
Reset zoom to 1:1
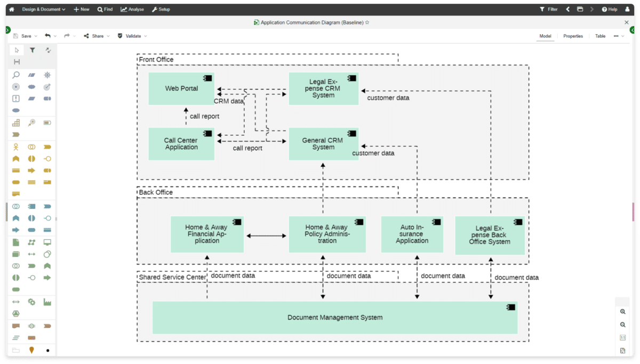click(623, 337)
